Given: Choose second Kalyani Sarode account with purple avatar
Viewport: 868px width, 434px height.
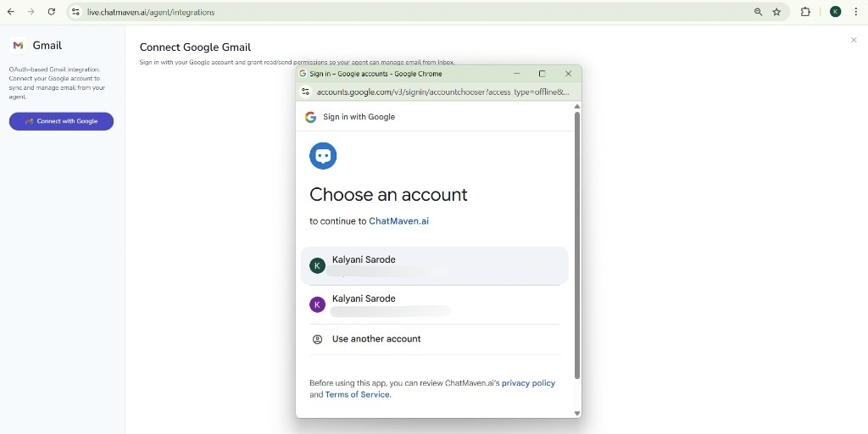Looking at the screenshot, I should point(435,304).
